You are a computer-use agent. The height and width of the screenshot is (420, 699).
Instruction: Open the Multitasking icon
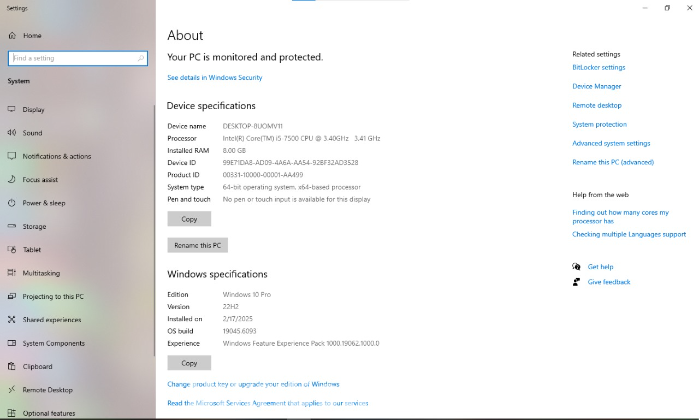coord(12,273)
